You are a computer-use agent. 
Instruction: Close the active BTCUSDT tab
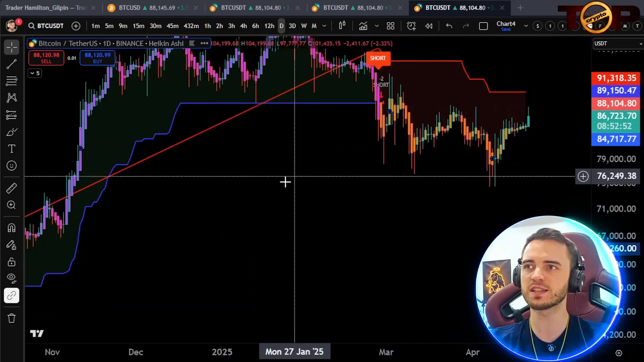(x=502, y=8)
